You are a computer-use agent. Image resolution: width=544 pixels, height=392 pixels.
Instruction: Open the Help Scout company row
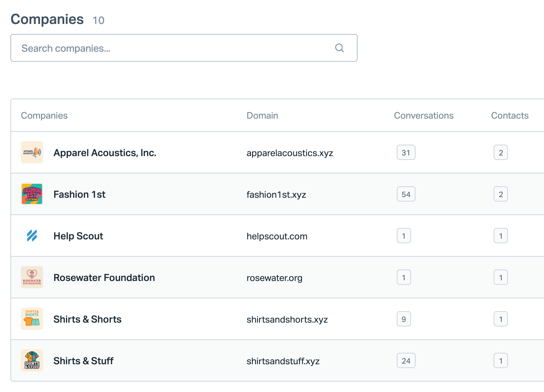click(x=277, y=236)
